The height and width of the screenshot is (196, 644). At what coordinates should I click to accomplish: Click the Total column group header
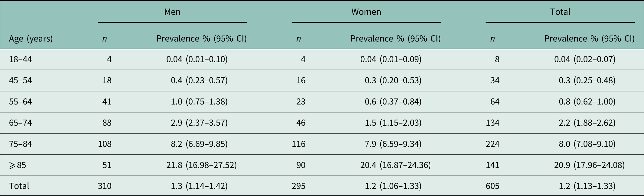coord(560,12)
